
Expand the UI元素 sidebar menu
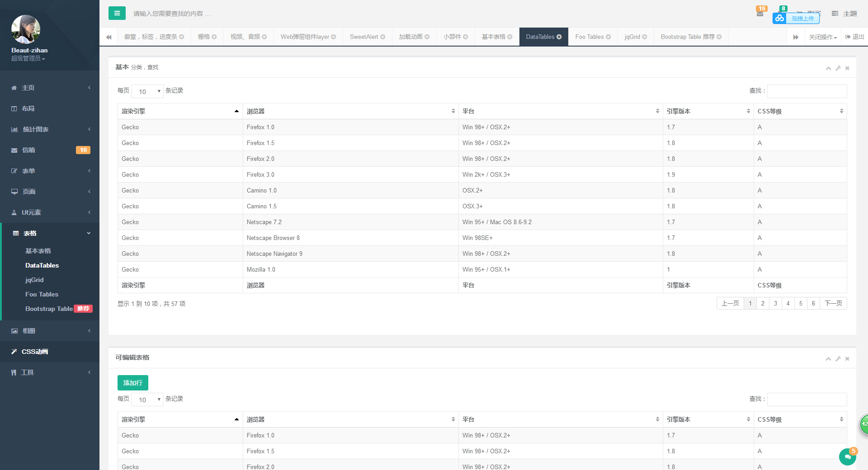click(50, 212)
